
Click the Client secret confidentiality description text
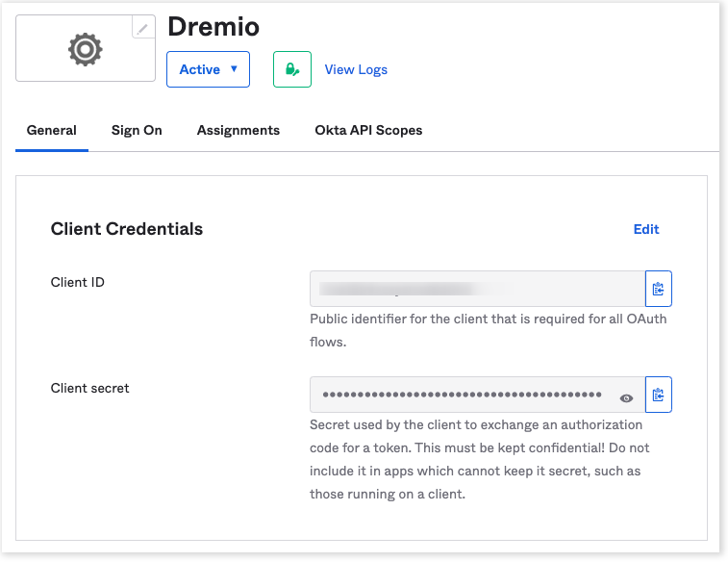pos(476,459)
